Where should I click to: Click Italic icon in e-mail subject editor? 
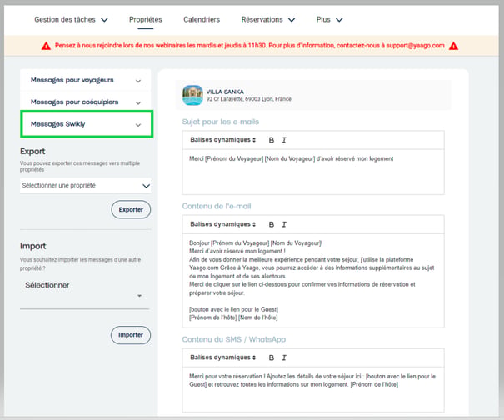coord(284,140)
